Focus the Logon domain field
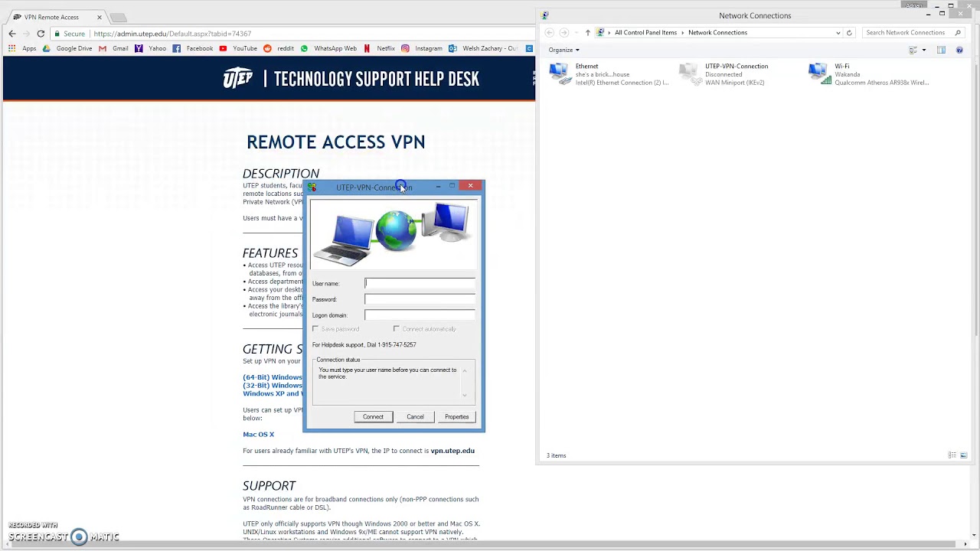Viewport: 980px width, 551px height. point(420,315)
